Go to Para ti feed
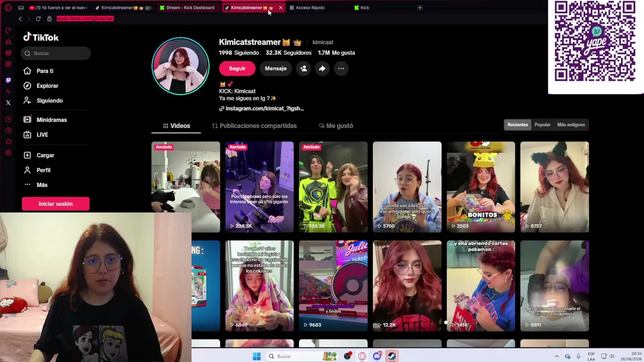The width and height of the screenshot is (644, 362). coord(45,71)
